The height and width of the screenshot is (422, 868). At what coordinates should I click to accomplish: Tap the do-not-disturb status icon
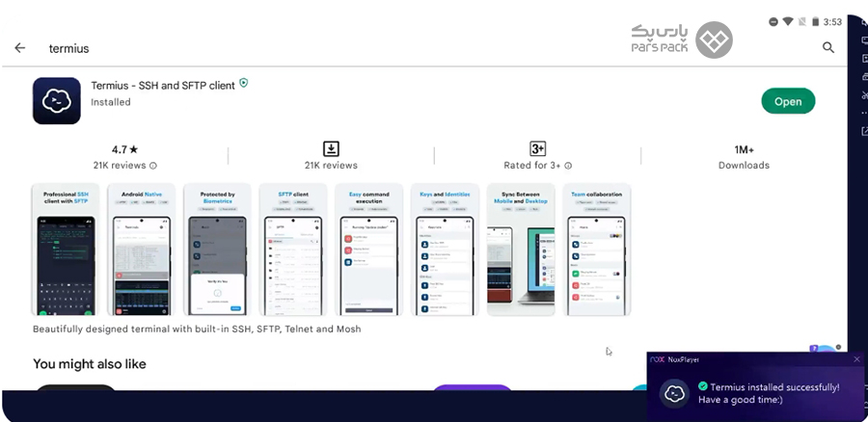coord(773,21)
